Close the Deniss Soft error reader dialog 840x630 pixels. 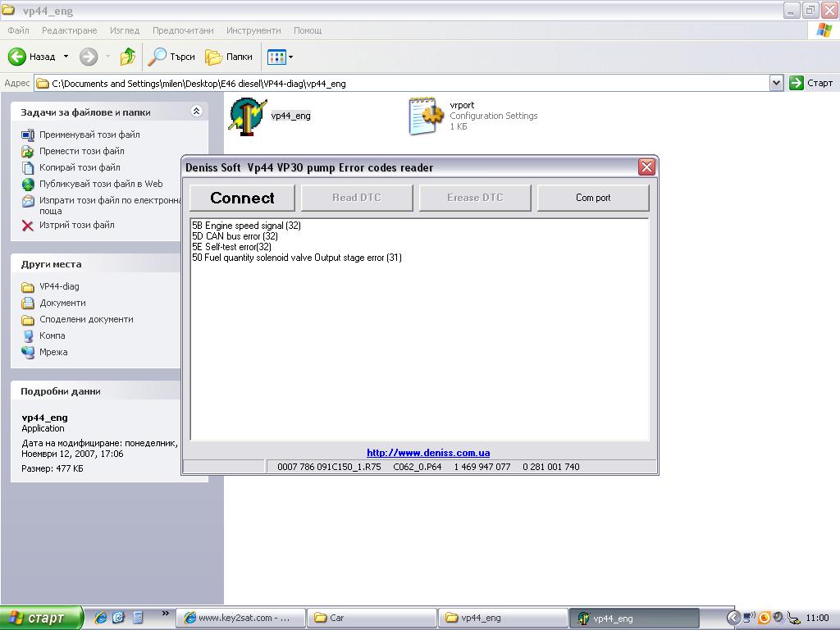pos(646,167)
